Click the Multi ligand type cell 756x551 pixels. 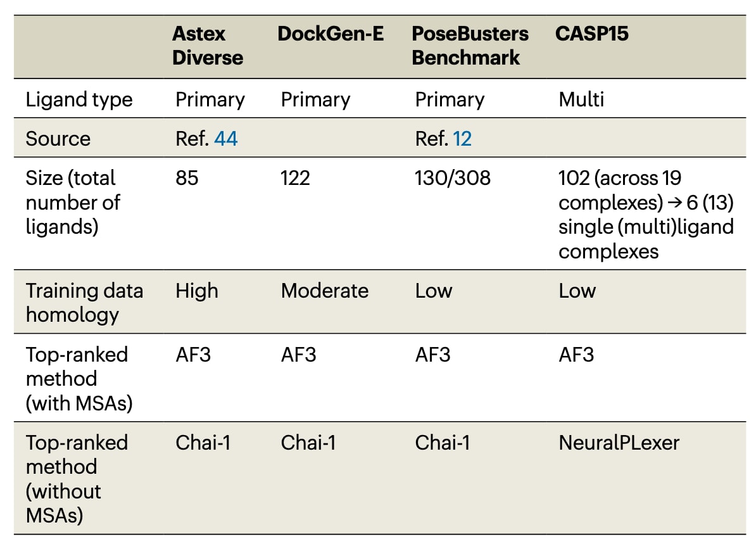coord(581,99)
